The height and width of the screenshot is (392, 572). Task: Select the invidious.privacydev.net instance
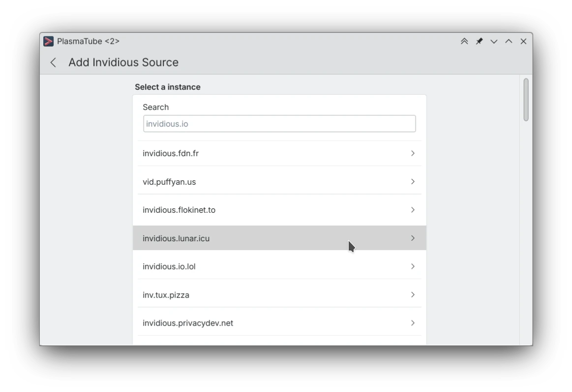[x=279, y=323]
